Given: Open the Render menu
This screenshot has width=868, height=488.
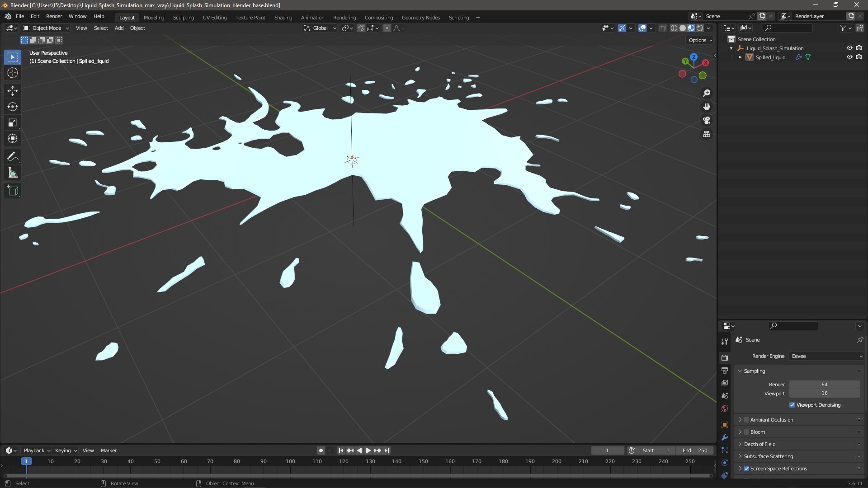Looking at the screenshot, I should pyautogui.click(x=54, y=16).
